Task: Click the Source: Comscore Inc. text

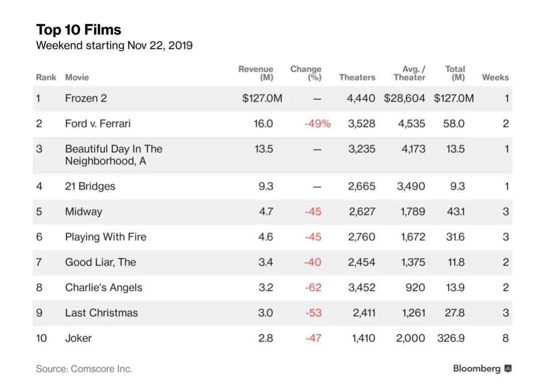Action: coord(84,369)
